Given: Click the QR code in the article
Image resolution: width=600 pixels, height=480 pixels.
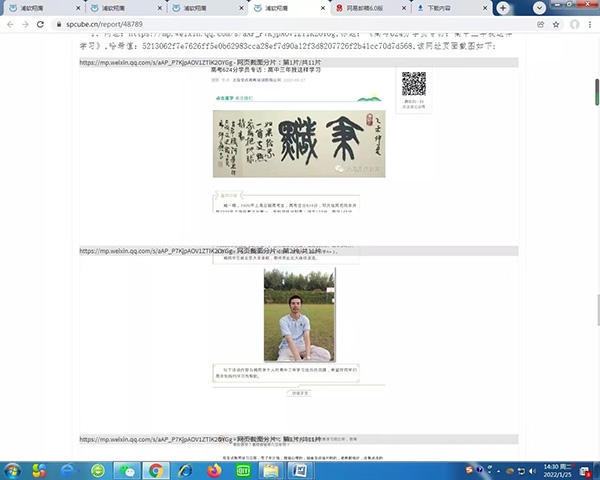Looking at the screenshot, I should 413,84.
